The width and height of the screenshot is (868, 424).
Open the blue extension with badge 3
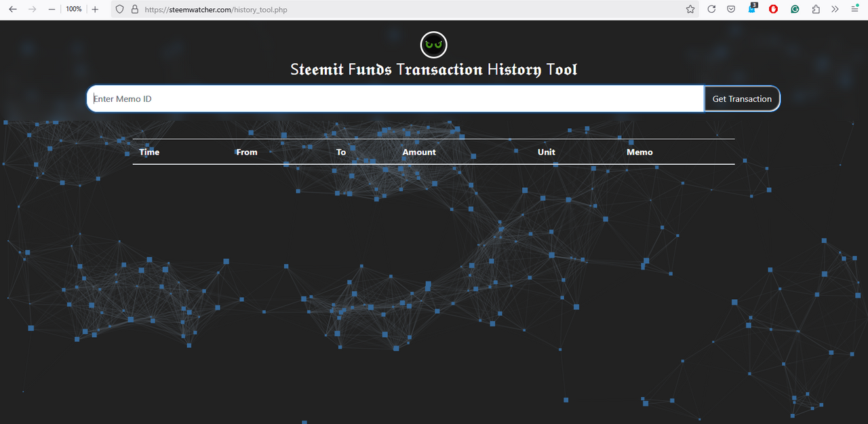pos(753,9)
